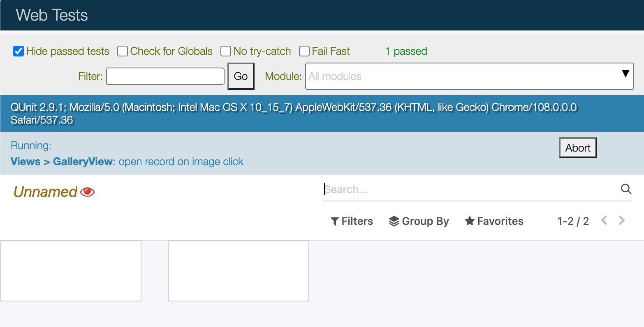Open the Filters funnel menu
The image size is (644, 327).
(352, 221)
